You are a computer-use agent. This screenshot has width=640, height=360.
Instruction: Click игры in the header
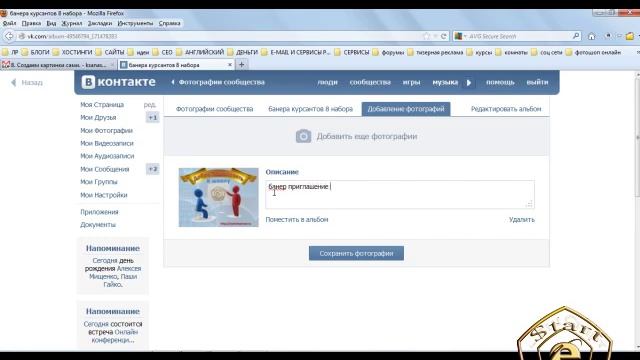411,82
